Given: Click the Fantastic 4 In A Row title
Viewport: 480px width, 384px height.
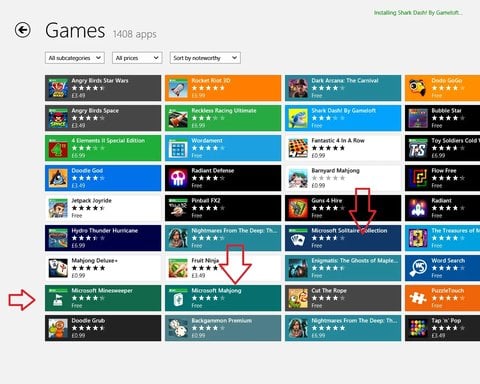Looking at the screenshot, I should pyautogui.click(x=338, y=140).
